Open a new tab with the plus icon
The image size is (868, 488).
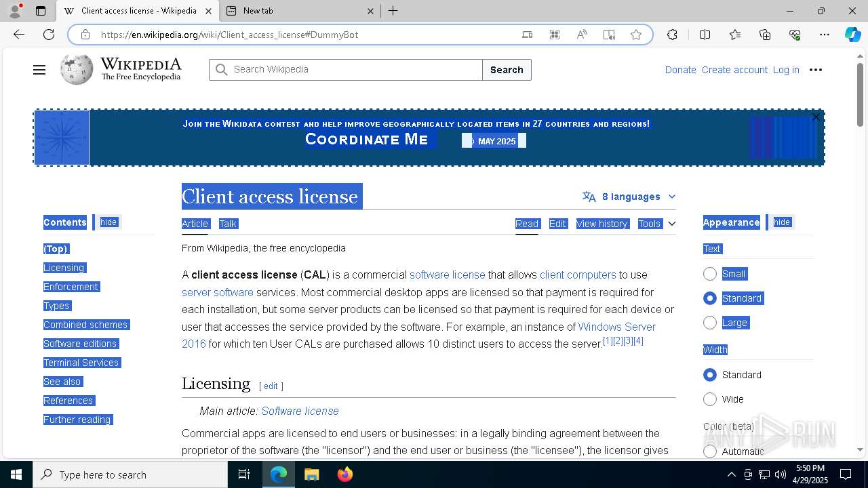pyautogui.click(x=393, y=11)
